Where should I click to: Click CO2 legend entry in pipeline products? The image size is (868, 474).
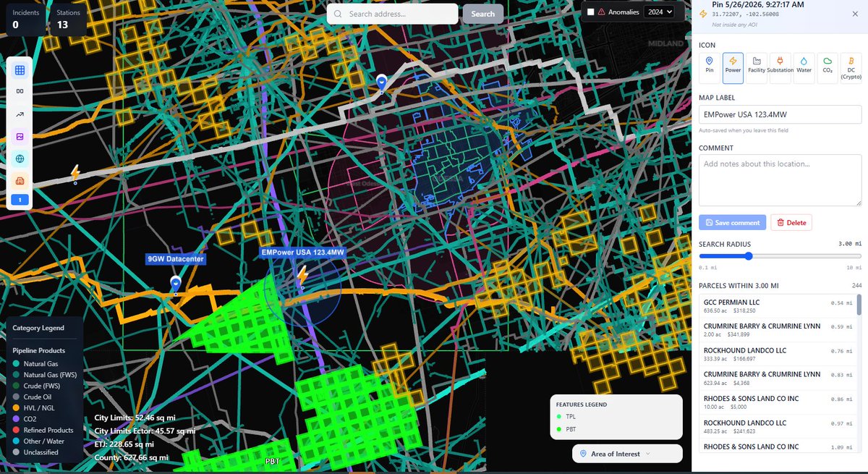24,418
